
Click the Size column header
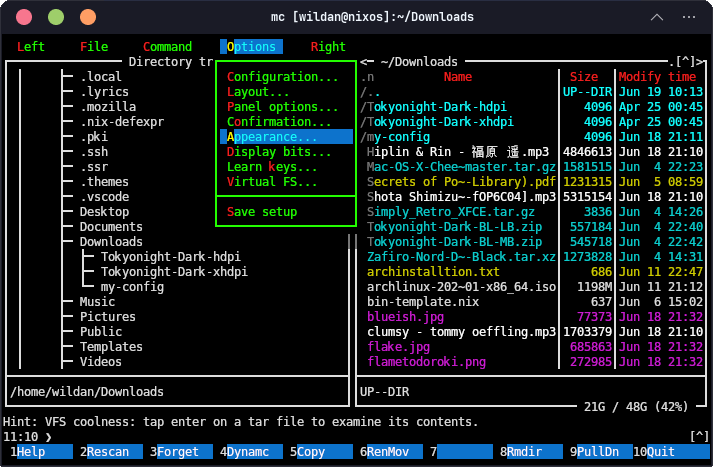click(x=584, y=76)
